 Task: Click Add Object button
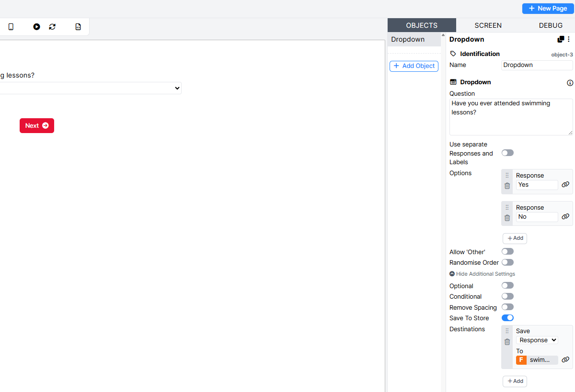pyautogui.click(x=414, y=66)
